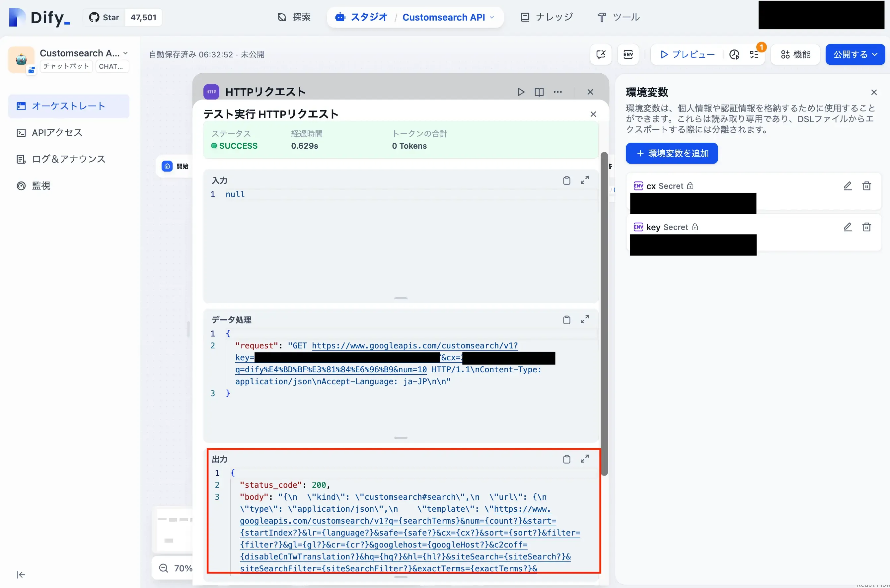890x588 pixels.
Task: Open 監視 in the sidebar
Action: click(69, 185)
